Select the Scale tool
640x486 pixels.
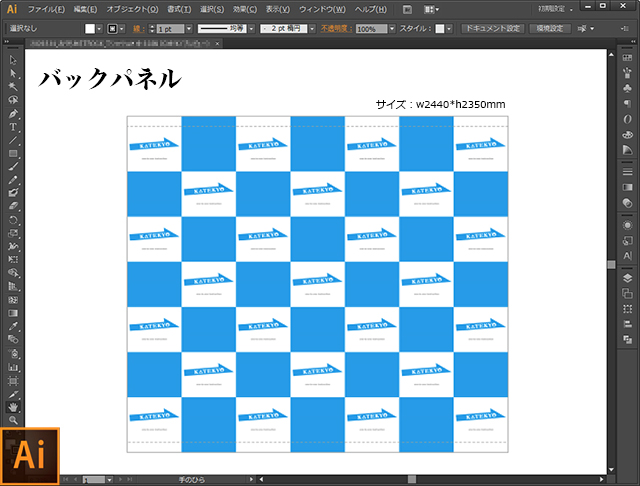(x=13, y=233)
